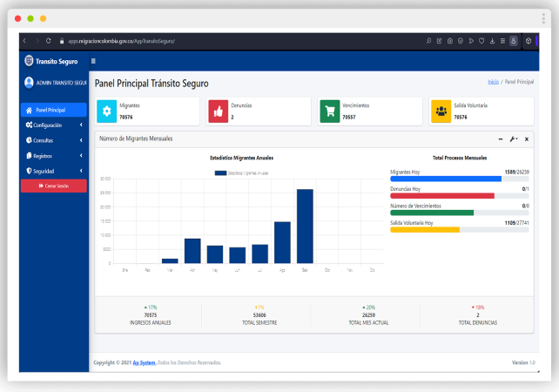Click the Migrantes Hoy blue progress bar
The image size is (559, 392).
tap(446, 179)
